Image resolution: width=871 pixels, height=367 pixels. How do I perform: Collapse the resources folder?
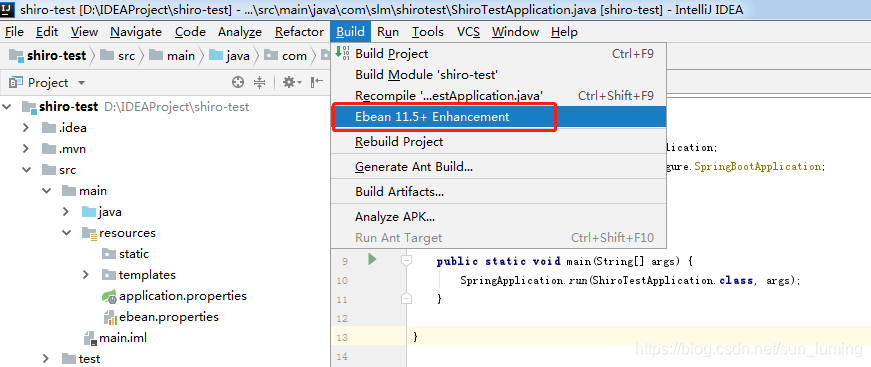[x=66, y=233]
